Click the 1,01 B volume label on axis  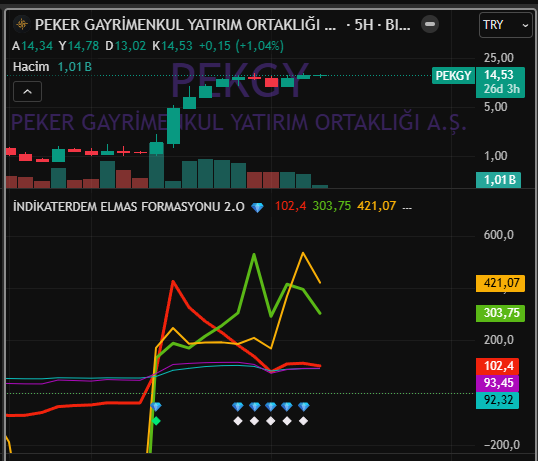click(x=498, y=179)
